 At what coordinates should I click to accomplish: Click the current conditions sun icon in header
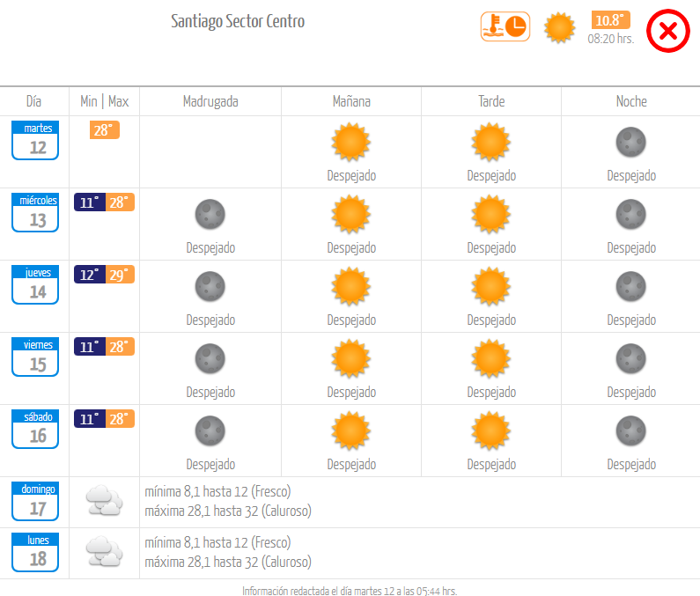pyautogui.click(x=559, y=27)
